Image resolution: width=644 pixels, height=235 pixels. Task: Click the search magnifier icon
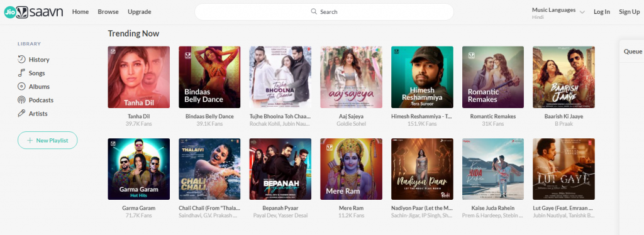314,11
